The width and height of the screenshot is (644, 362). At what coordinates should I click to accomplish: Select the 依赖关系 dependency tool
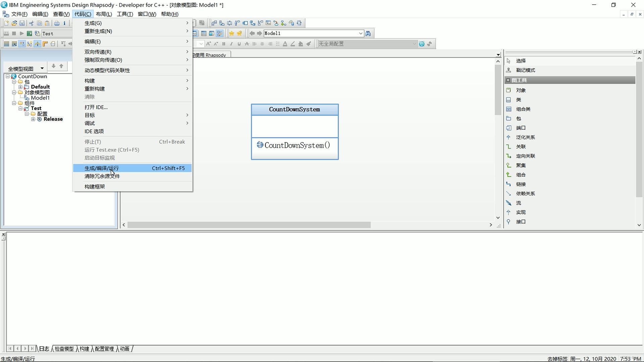[525, 194]
